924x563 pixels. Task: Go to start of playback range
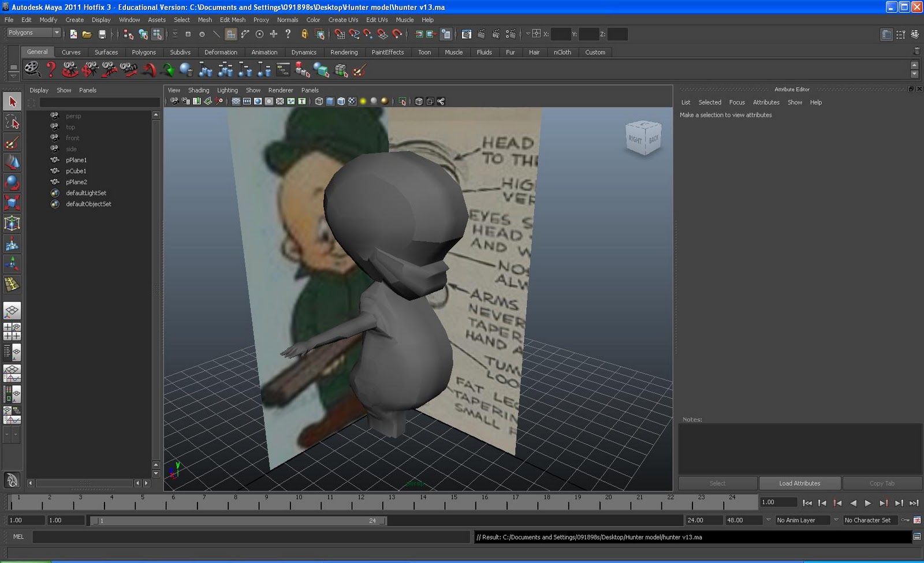point(807,503)
